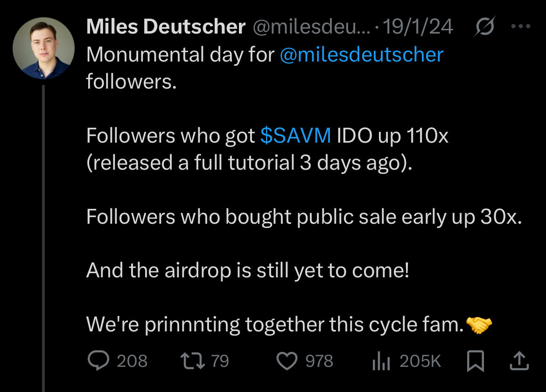Repost the tweet using the retweet arrows icon
The width and height of the screenshot is (546, 392).
(192, 361)
